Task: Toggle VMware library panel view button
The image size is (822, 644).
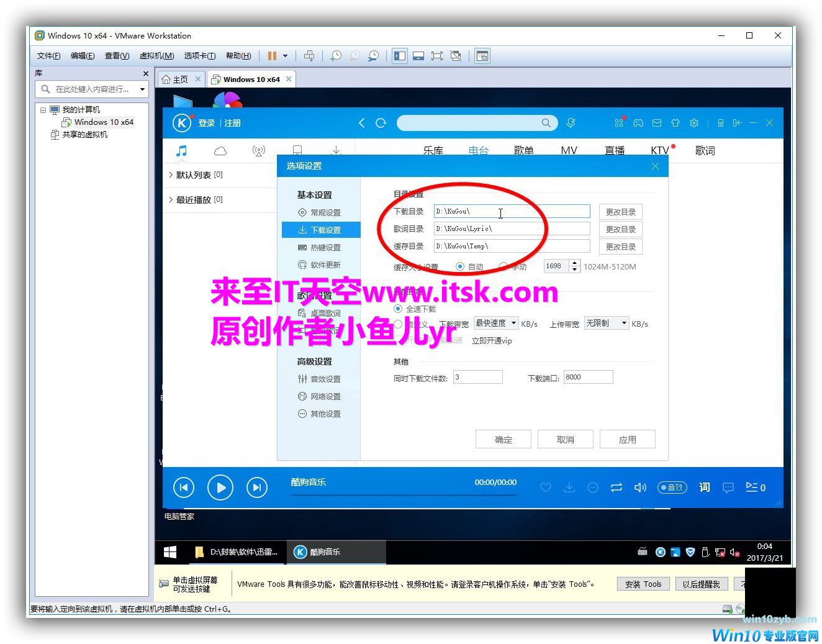Action: (399, 56)
